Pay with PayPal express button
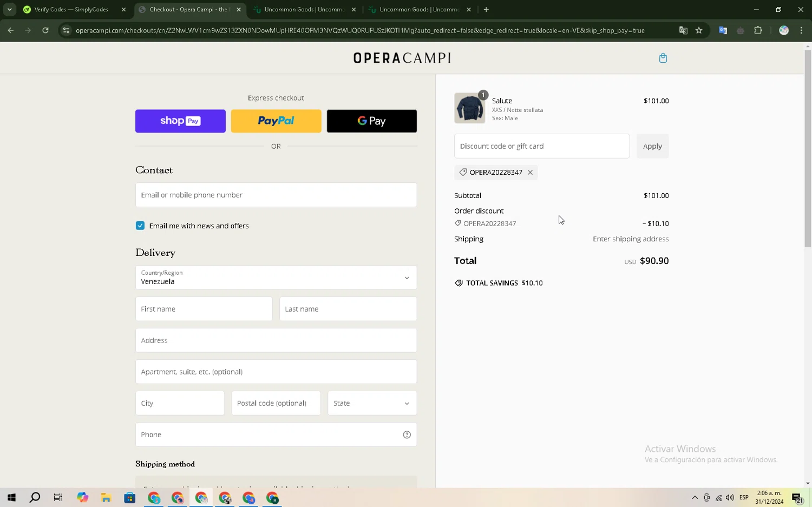 [276, 121]
